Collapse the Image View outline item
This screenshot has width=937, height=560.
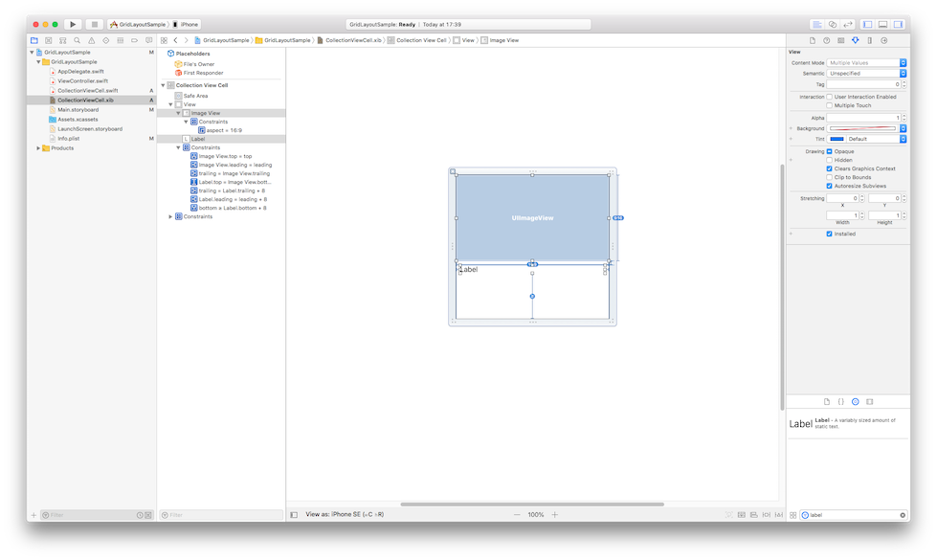tap(178, 113)
